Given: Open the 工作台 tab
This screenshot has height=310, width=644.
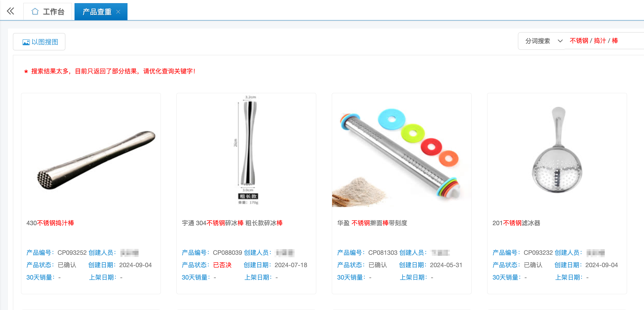Looking at the screenshot, I should point(48,12).
